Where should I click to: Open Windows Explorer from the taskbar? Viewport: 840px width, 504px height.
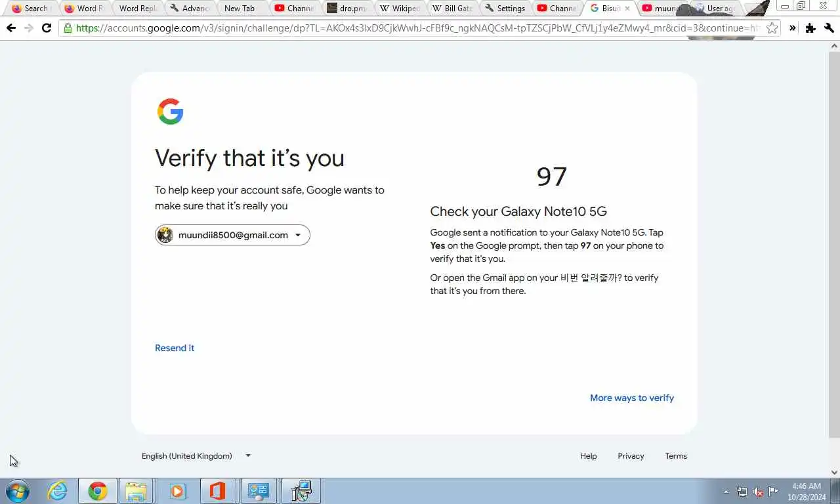136,491
